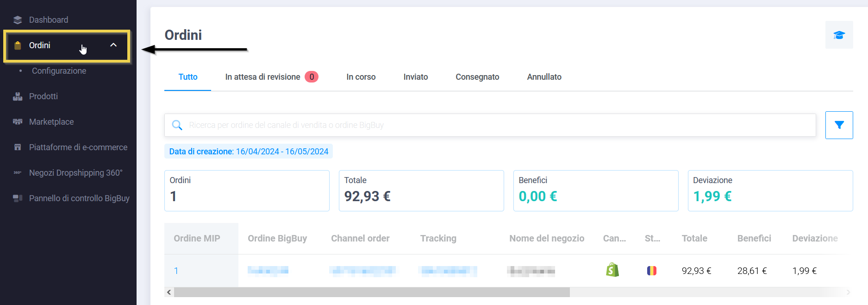Open order number 1 link
This screenshot has width=868, height=305.
point(176,271)
